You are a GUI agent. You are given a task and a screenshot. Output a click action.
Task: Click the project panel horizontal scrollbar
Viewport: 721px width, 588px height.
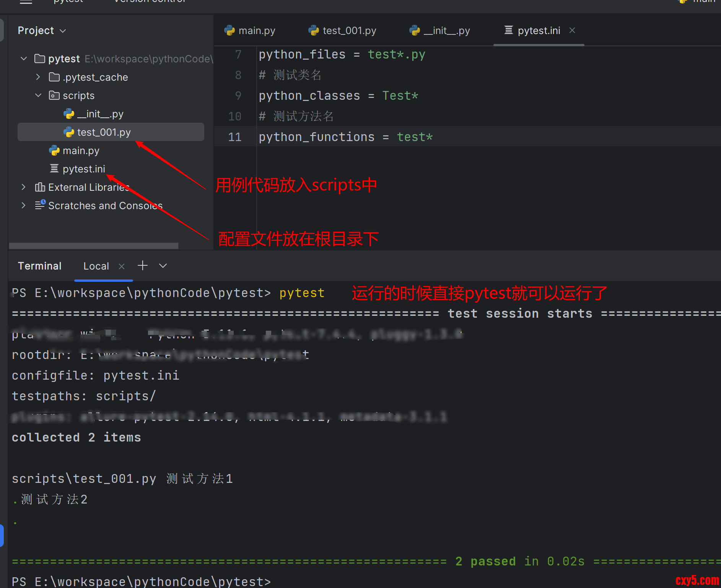click(94, 245)
